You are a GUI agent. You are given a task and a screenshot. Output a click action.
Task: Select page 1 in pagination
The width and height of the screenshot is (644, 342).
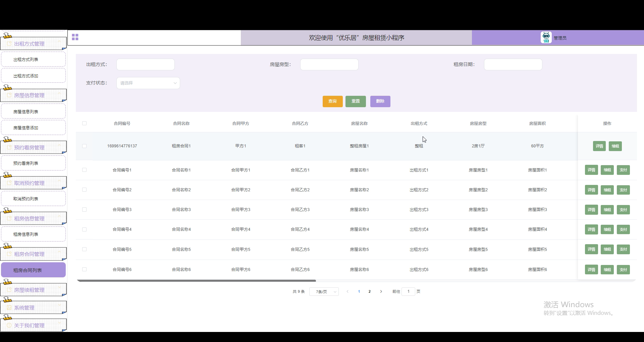click(359, 291)
